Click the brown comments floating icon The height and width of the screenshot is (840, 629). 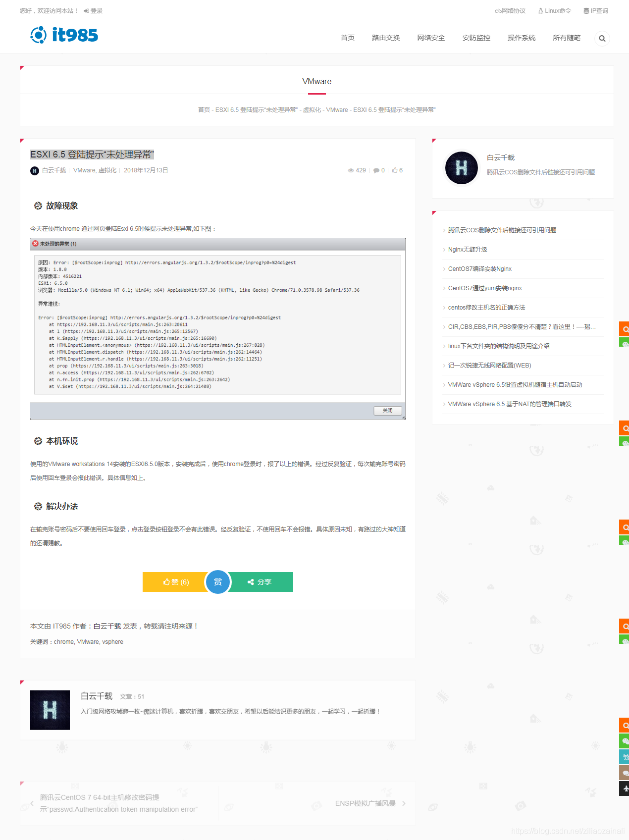coord(624,773)
